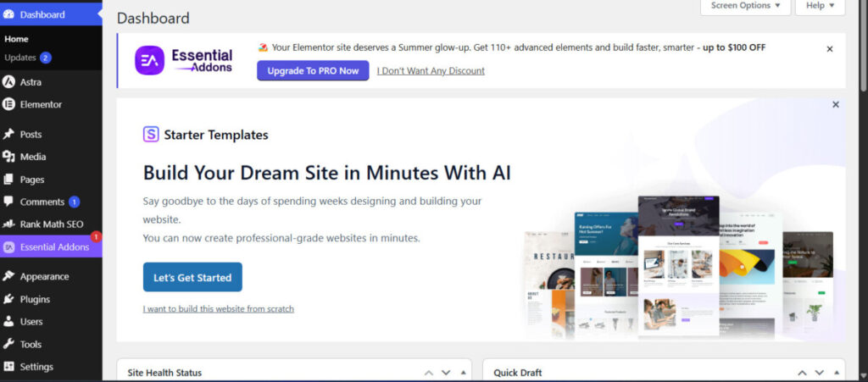This screenshot has width=868, height=382.
Task: Open the Media menu label
Action: coord(33,157)
